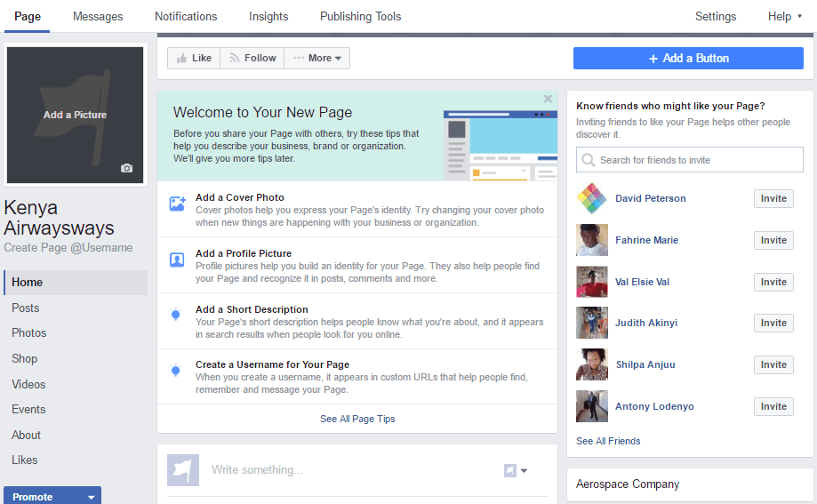Invite Fahrine Marie
Image resolution: width=817 pixels, height=504 pixels.
(x=773, y=240)
